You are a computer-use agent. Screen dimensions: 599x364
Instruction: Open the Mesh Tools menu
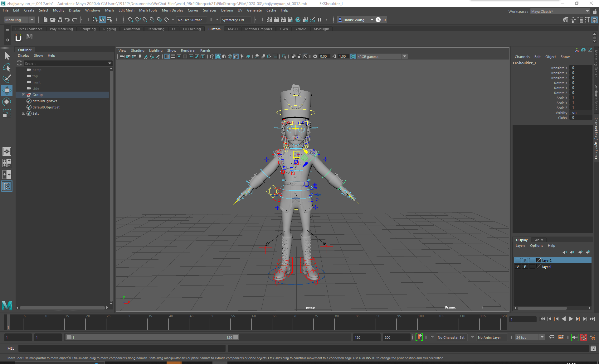pyautogui.click(x=148, y=10)
